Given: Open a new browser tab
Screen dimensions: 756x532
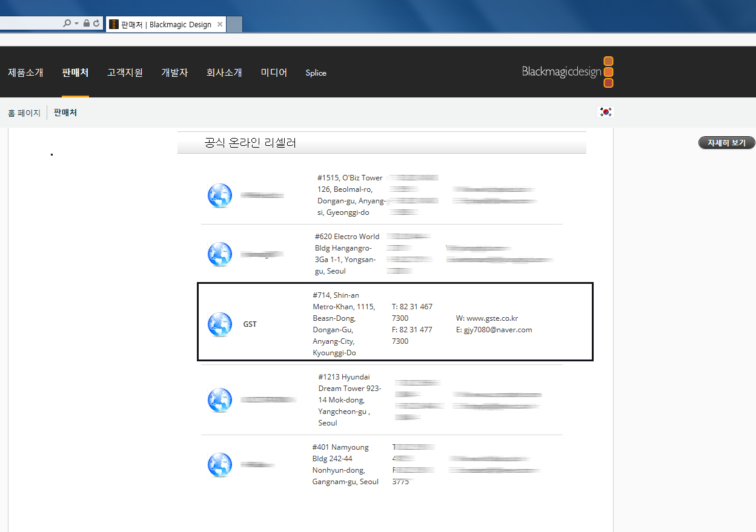Looking at the screenshot, I should pyautogui.click(x=234, y=25).
